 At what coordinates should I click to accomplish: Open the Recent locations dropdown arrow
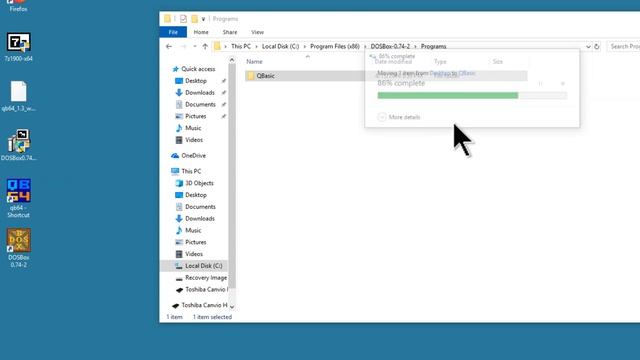195,47
